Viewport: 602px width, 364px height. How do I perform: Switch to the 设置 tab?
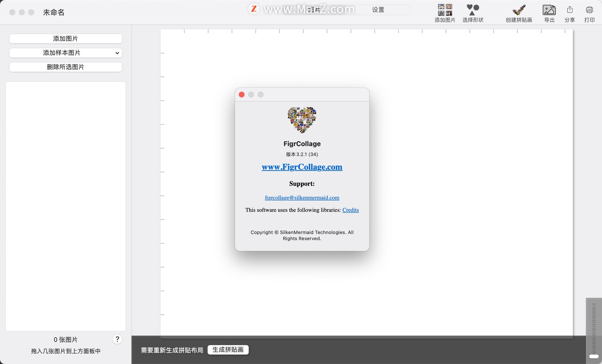click(x=378, y=10)
